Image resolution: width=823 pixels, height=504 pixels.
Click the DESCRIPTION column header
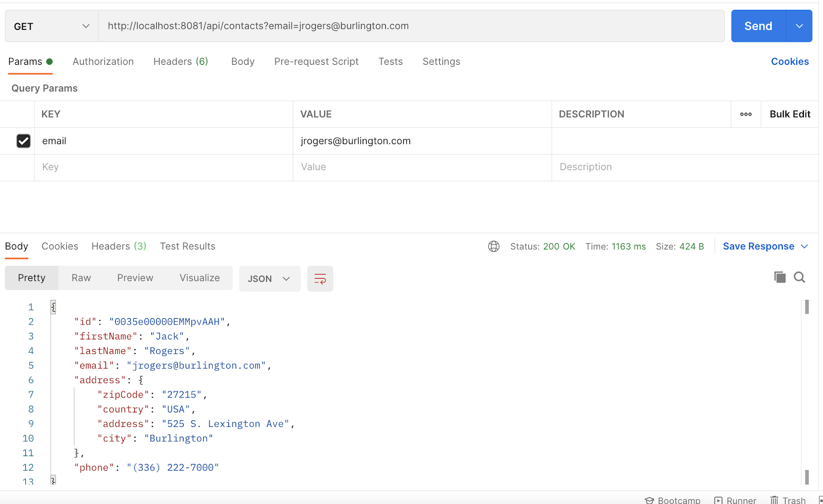(x=592, y=114)
